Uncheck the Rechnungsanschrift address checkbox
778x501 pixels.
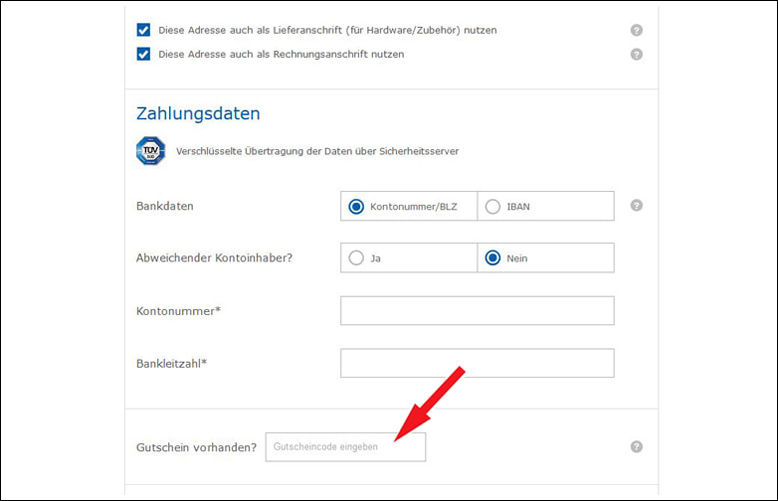pyautogui.click(x=143, y=54)
